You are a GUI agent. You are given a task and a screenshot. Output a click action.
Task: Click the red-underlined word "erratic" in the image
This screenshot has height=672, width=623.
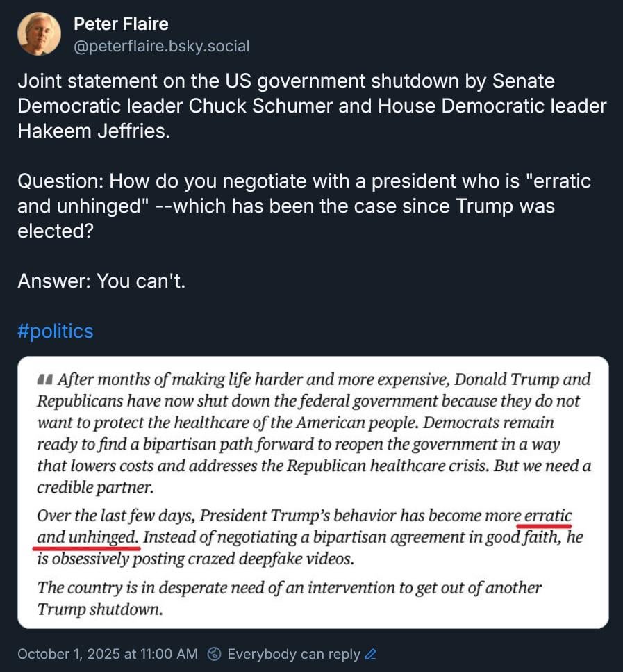[548, 516]
